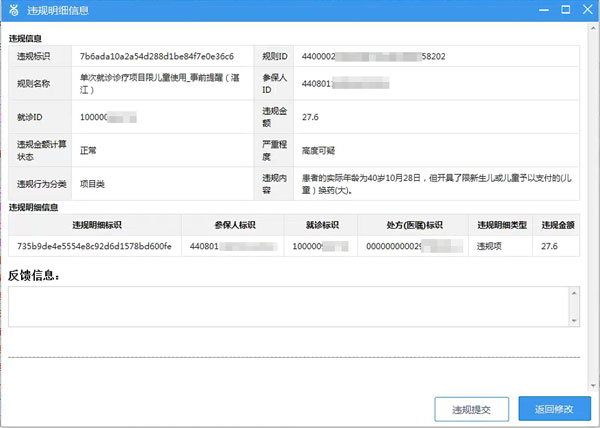Click the 违规明细标识 column header
The height and width of the screenshot is (428, 600).
(95, 225)
